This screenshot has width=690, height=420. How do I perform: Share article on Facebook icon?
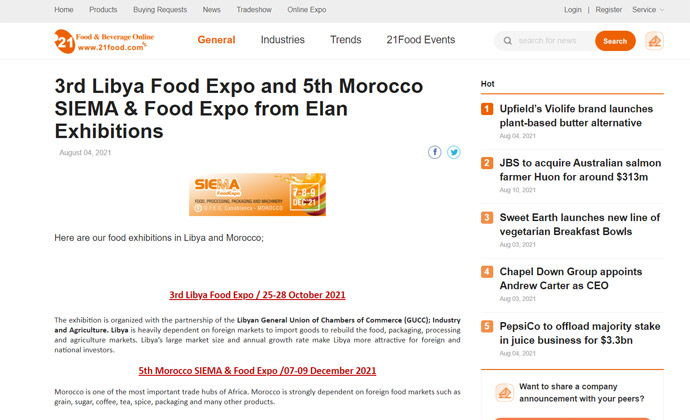[x=435, y=152]
